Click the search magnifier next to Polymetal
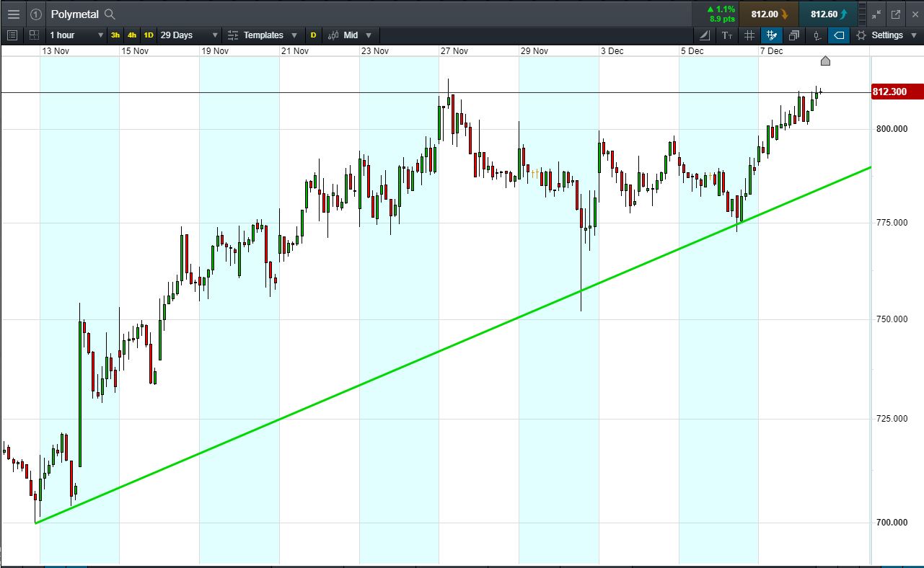This screenshot has height=568, width=924. pyautogui.click(x=110, y=14)
